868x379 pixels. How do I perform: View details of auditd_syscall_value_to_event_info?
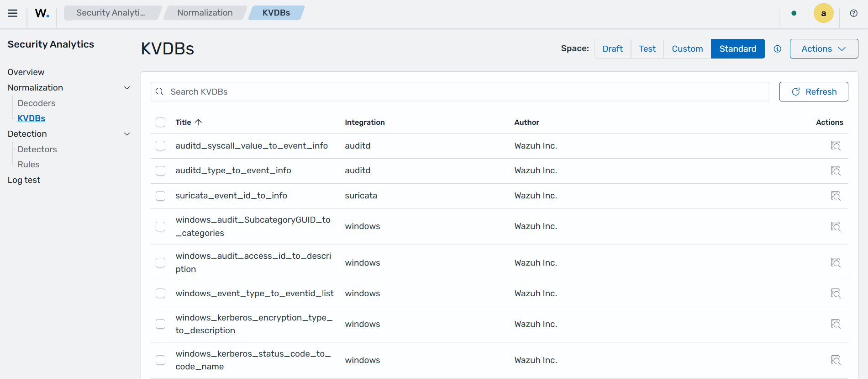[836, 146]
